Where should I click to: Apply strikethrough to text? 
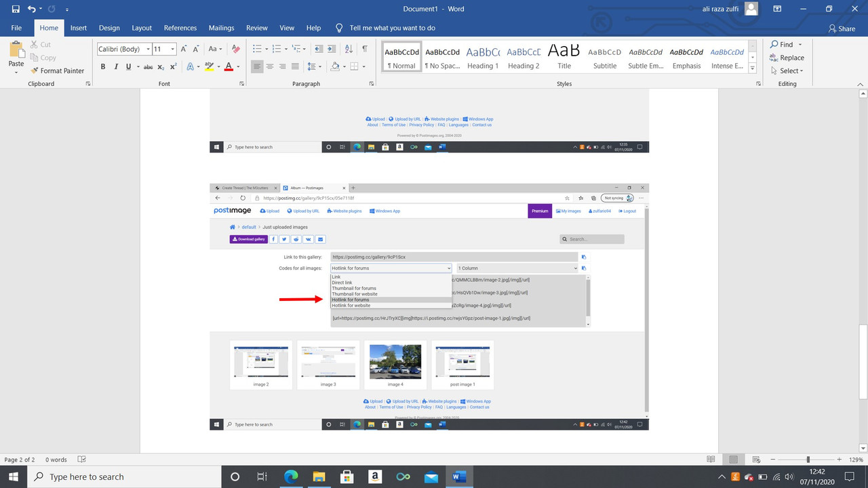148,66
